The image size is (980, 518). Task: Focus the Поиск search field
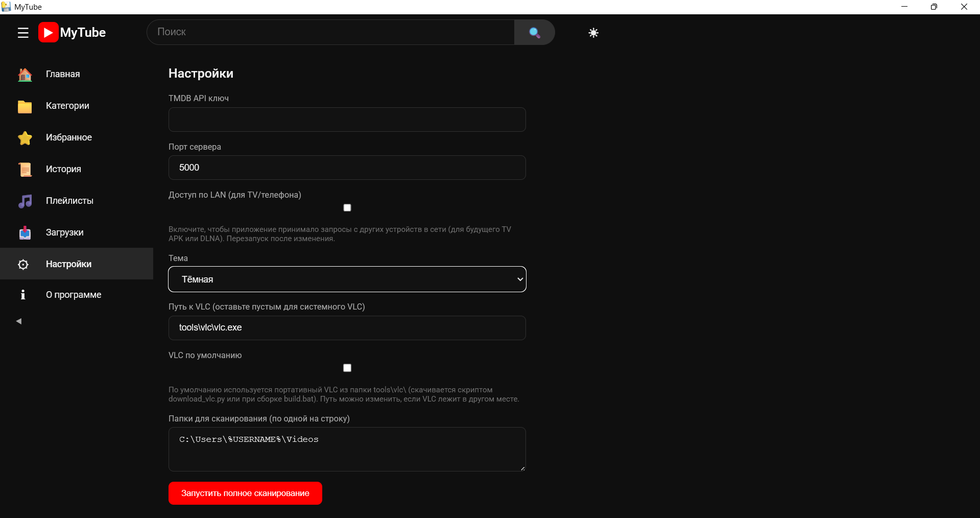click(330, 32)
